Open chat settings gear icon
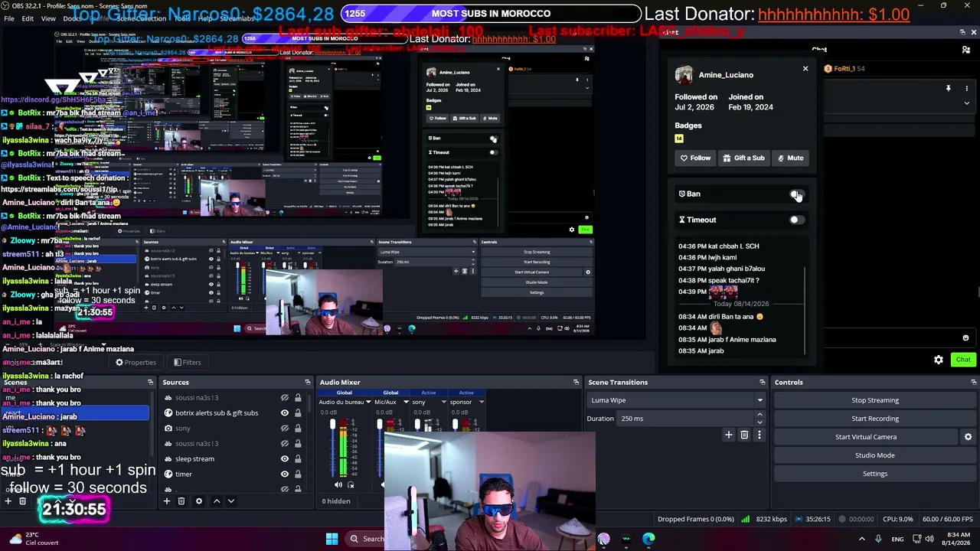Screen dimensions: 980x551 pos(939,360)
